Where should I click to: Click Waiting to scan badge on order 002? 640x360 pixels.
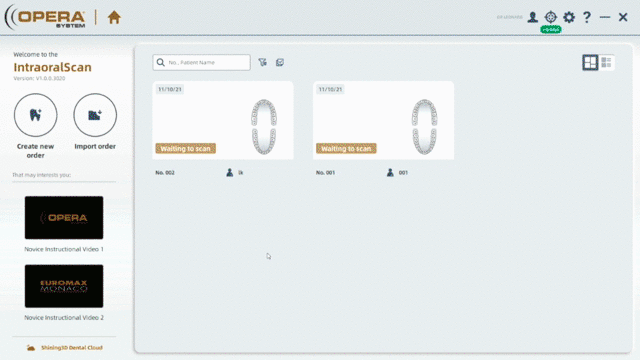coord(185,149)
